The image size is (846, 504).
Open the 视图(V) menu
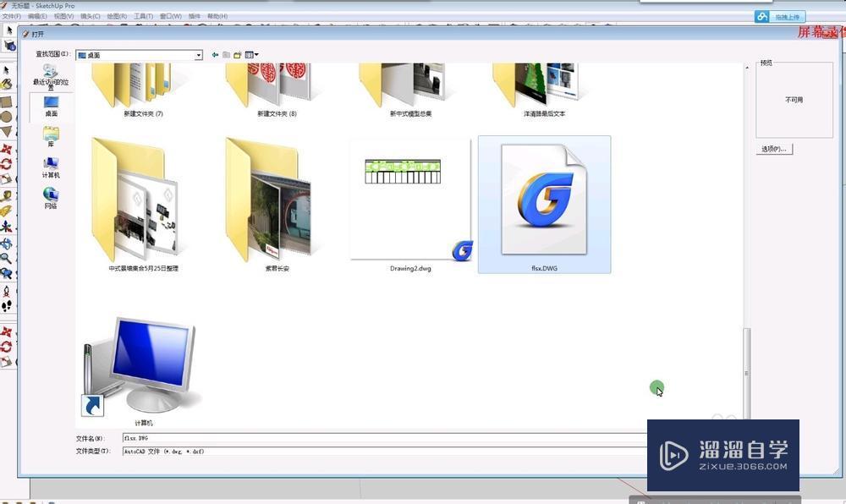click(63, 16)
